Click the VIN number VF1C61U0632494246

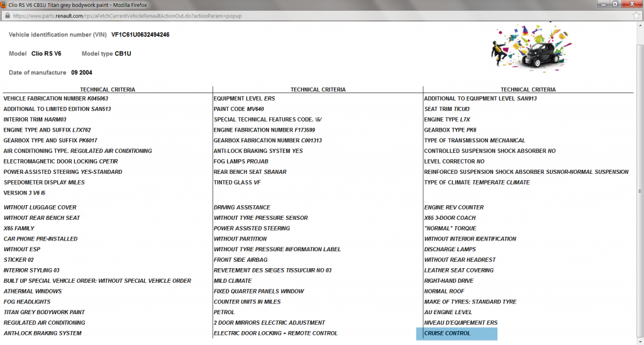(x=140, y=35)
